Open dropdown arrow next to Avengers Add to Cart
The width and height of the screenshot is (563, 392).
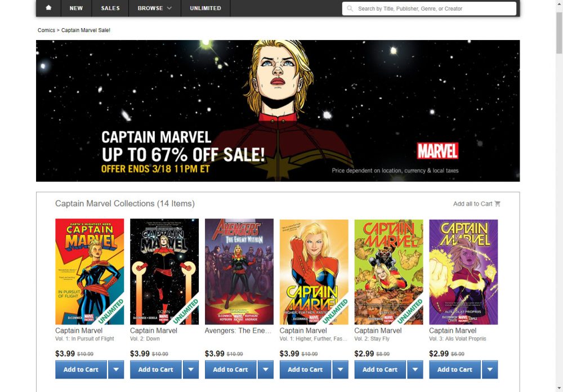pyautogui.click(x=266, y=369)
